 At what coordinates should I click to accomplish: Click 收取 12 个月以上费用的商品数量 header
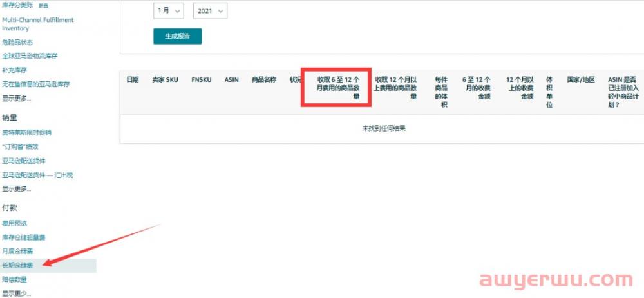[396, 88]
